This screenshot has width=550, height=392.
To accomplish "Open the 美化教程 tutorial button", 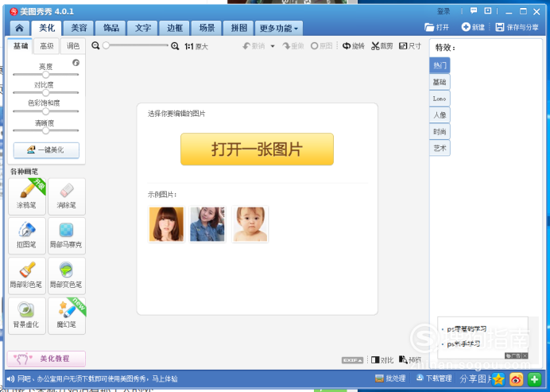I will tap(46, 359).
